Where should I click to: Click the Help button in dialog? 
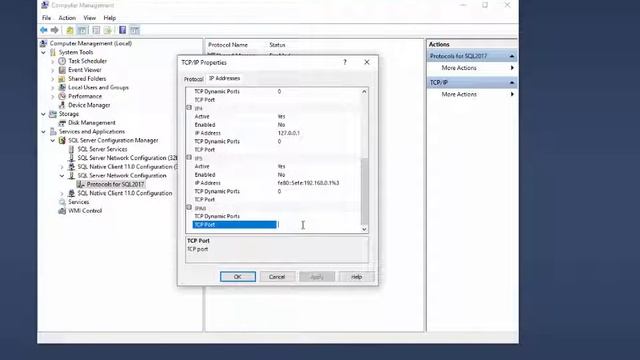click(x=357, y=277)
